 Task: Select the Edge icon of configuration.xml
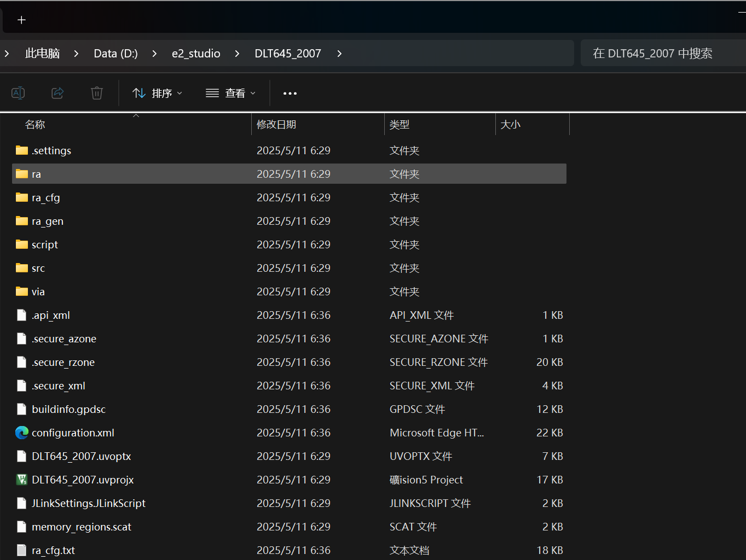(22, 433)
